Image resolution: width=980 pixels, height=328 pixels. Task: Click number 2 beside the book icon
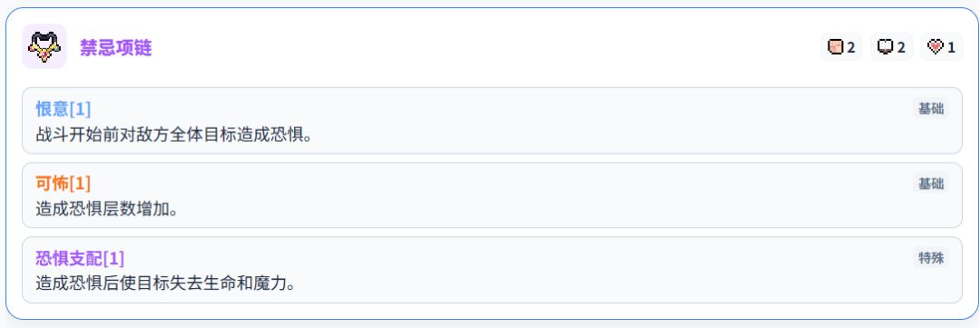[901, 47]
